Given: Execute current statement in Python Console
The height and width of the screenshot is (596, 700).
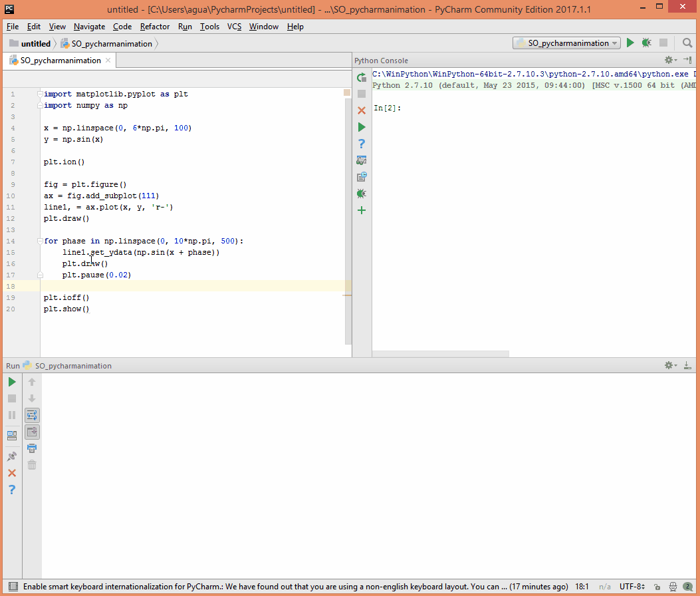Looking at the screenshot, I should [x=361, y=126].
